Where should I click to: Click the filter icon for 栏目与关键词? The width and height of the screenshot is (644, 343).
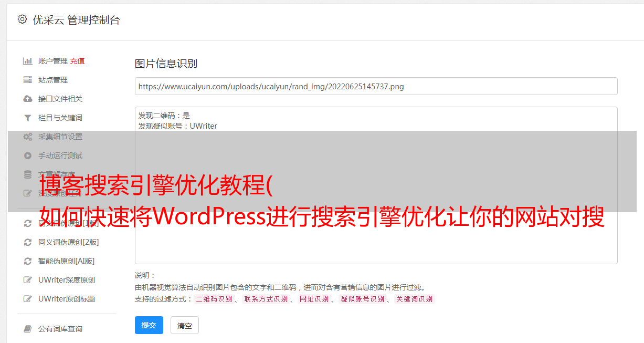pos(28,118)
